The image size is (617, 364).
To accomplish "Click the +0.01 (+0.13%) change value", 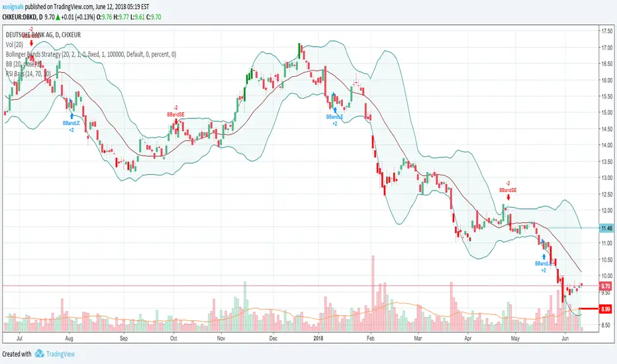I will [78, 17].
